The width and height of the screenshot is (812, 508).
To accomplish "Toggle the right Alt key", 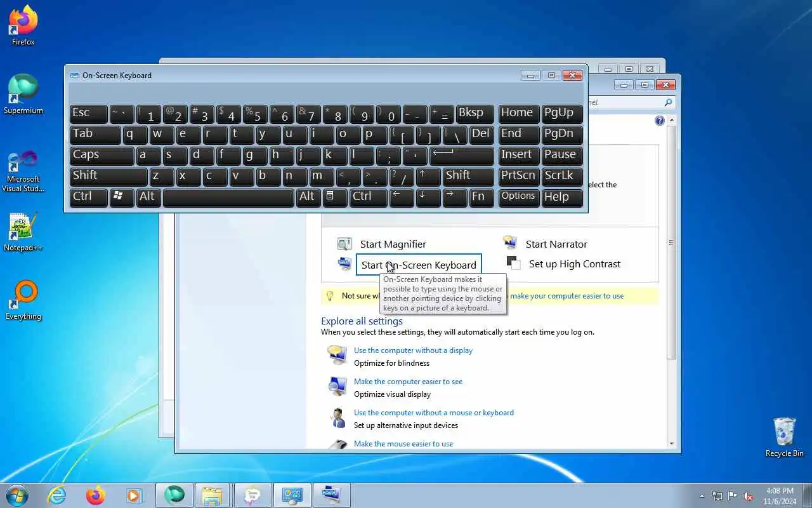I will (x=308, y=197).
